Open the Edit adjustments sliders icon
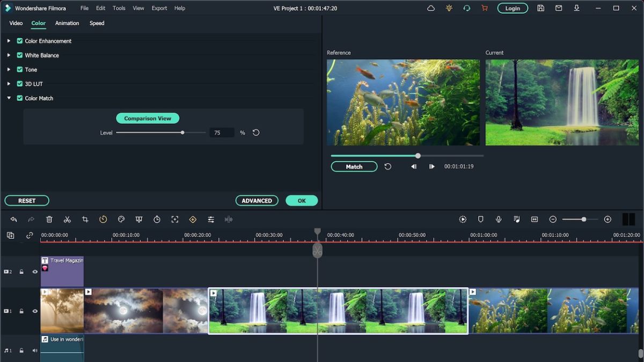The image size is (644, 362). tap(211, 219)
